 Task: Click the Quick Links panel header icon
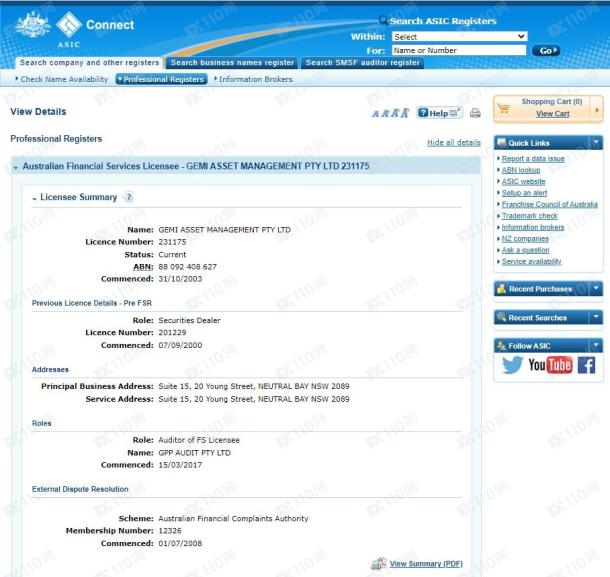click(x=501, y=143)
